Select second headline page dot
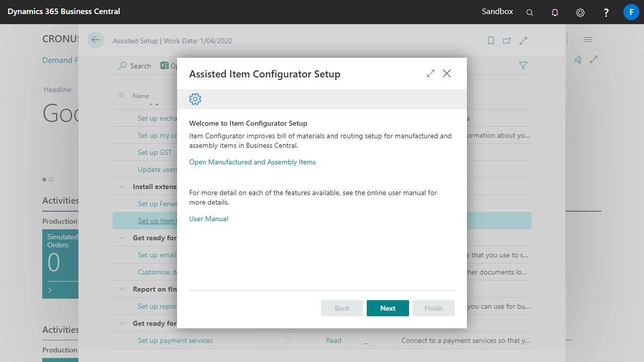644x362 pixels. coord(51,179)
